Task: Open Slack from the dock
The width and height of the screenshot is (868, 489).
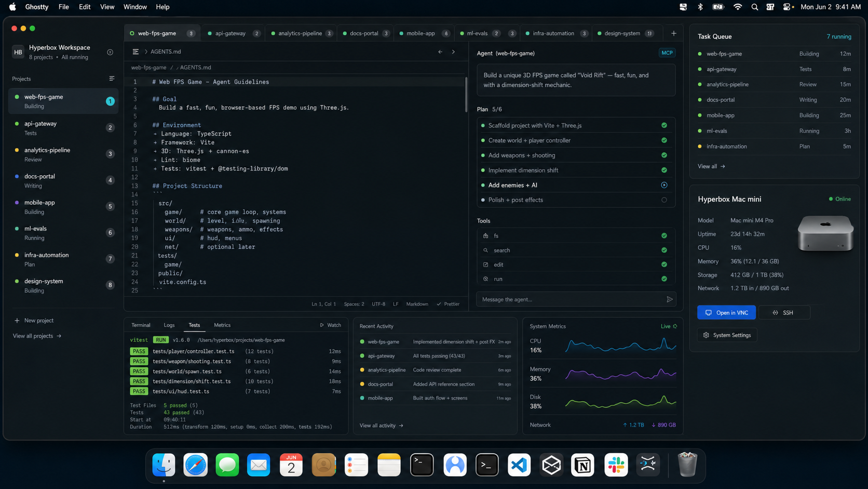Action: point(616,465)
